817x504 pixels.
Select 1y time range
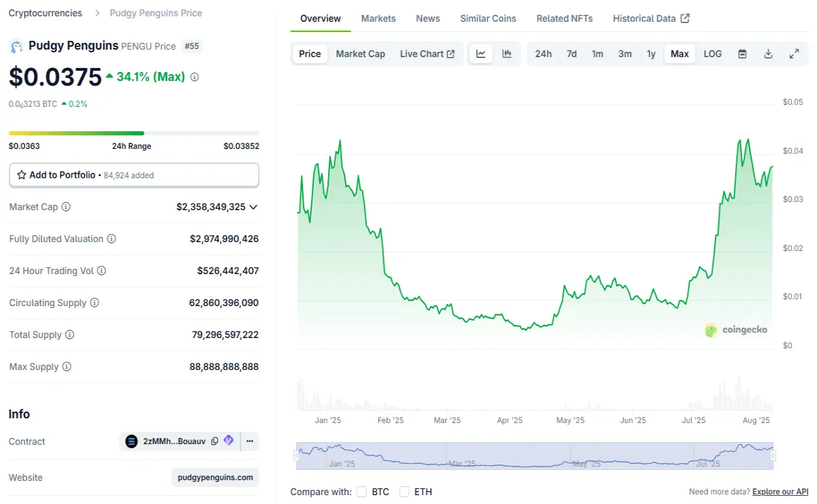pyautogui.click(x=651, y=54)
